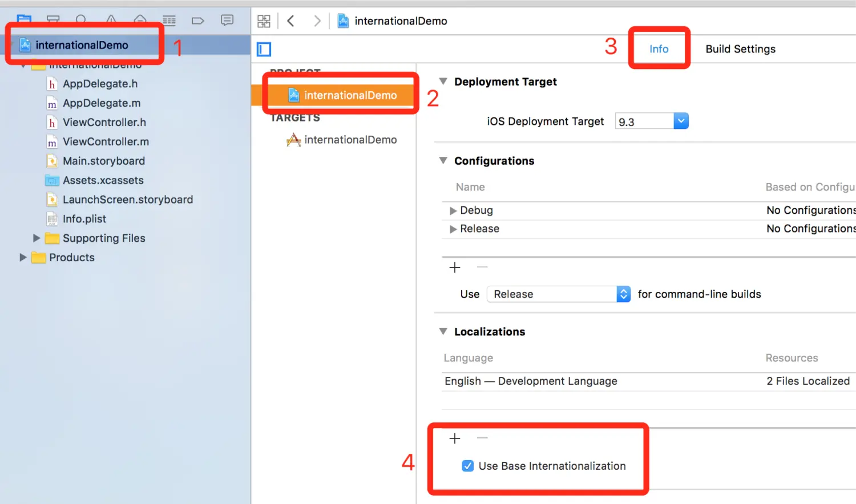The width and height of the screenshot is (856, 504).
Task: Select the Supporting Files folder
Action: tap(104, 238)
